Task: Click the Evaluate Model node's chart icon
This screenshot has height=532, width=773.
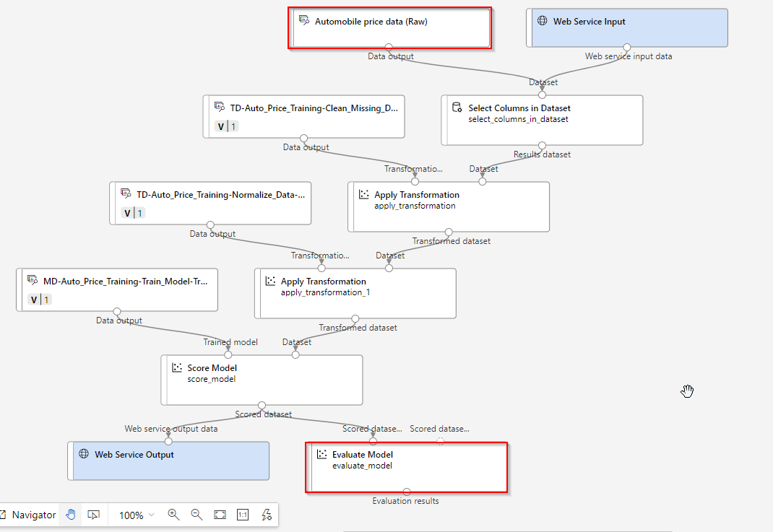Action: [321, 454]
